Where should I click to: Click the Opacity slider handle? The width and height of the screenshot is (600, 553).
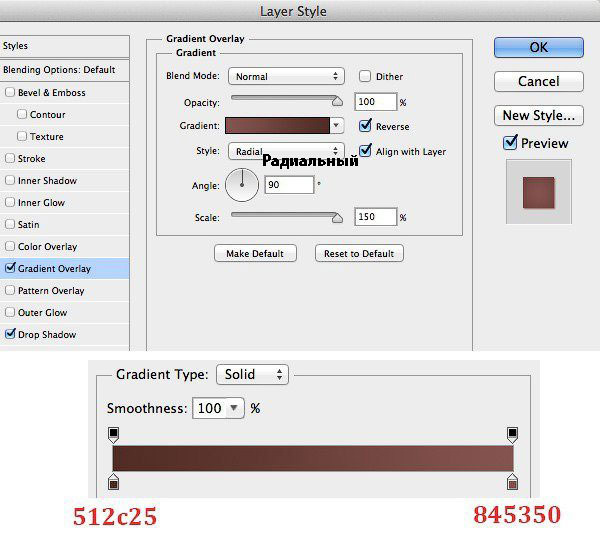click(x=337, y=101)
